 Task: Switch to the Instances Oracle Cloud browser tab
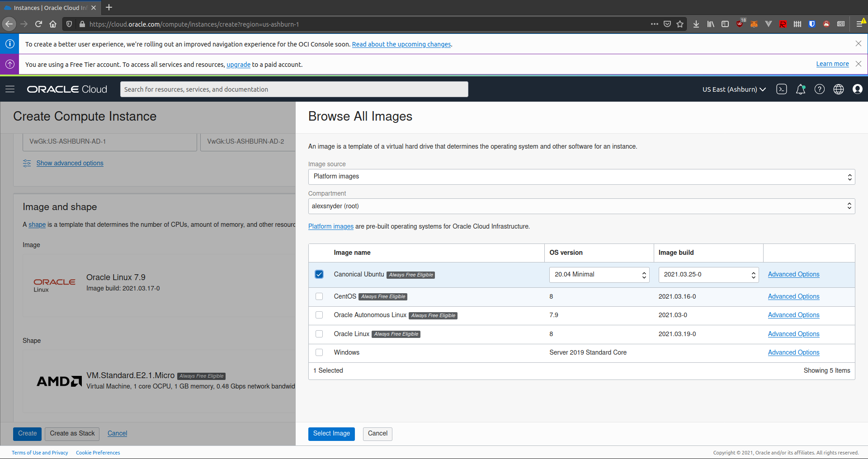pyautogui.click(x=50, y=8)
